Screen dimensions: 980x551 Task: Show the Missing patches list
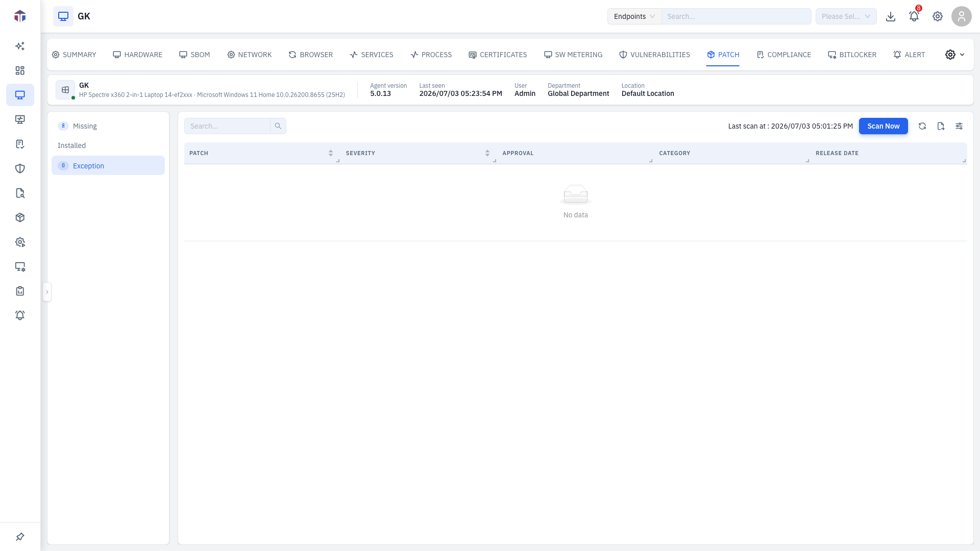108,126
